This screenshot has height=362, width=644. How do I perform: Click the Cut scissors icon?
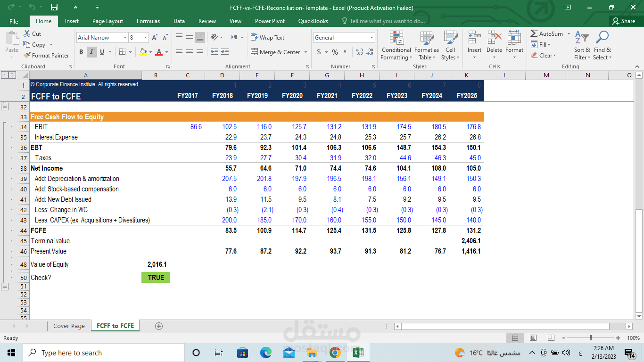coord(27,33)
